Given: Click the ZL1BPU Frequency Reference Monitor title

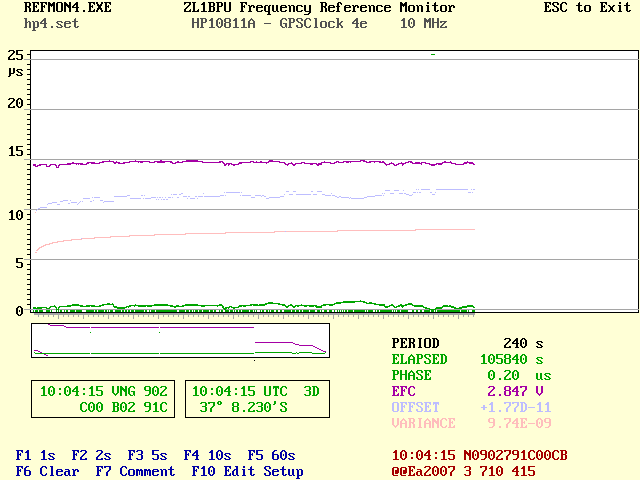Looking at the screenshot, I should [319, 8].
